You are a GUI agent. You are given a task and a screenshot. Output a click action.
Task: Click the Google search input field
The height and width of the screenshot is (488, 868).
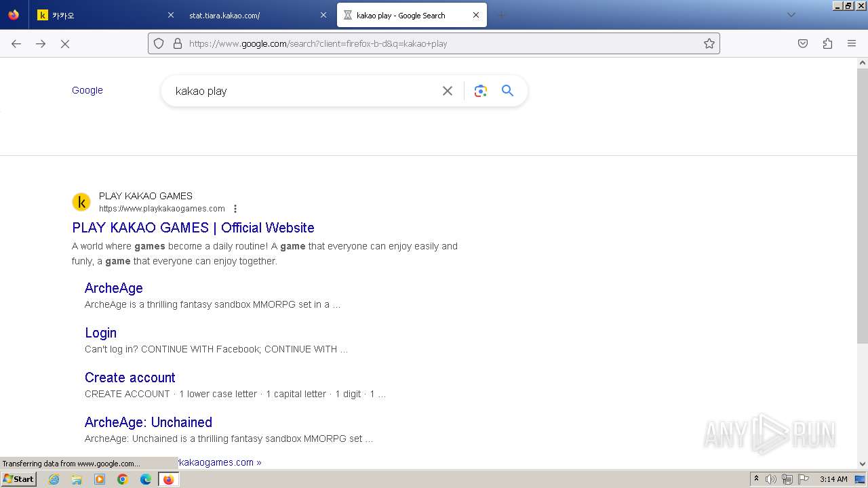coord(302,91)
